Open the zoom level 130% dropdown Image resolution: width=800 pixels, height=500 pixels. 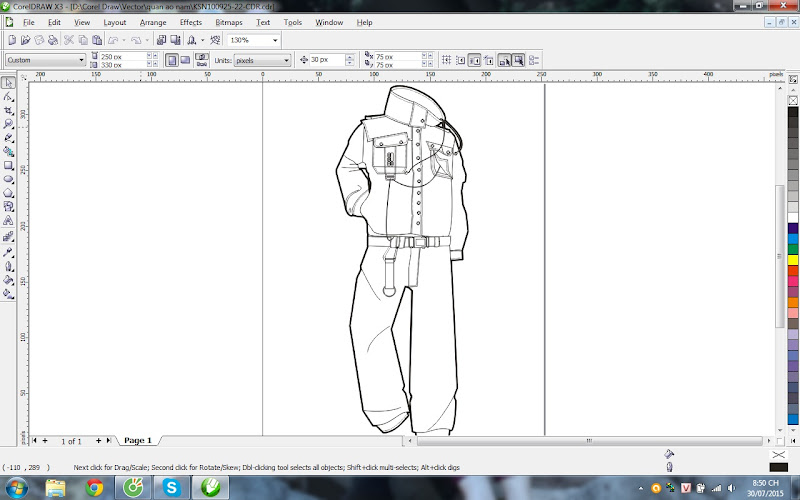275,40
